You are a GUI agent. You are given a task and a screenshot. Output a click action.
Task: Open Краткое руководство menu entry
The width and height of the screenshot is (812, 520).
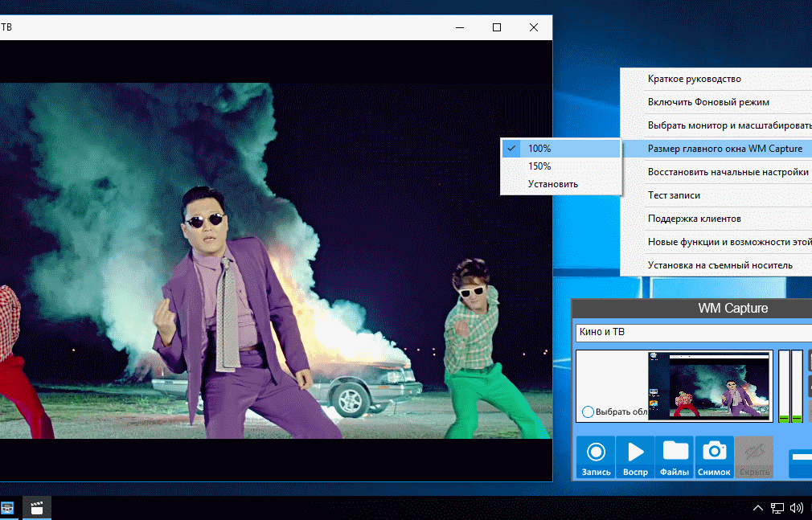pos(716,80)
